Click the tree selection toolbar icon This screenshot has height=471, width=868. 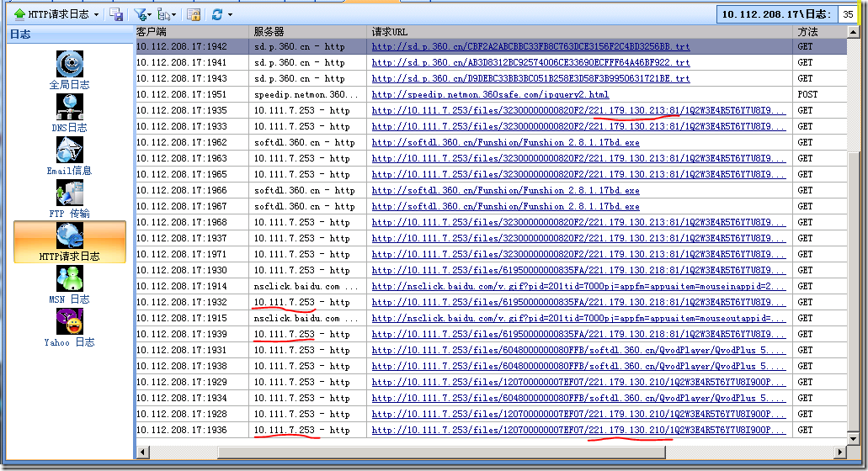(x=163, y=15)
